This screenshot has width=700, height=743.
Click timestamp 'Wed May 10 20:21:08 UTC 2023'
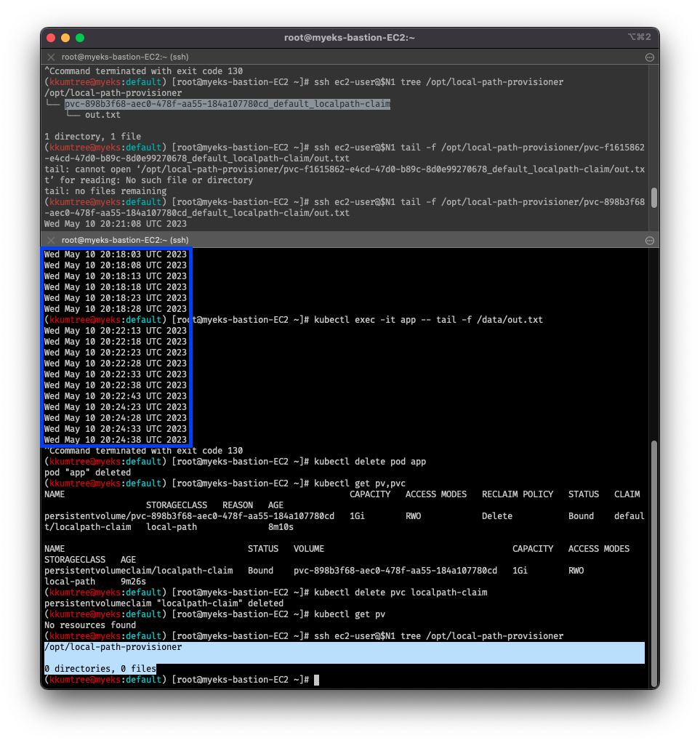tap(116, 224)
